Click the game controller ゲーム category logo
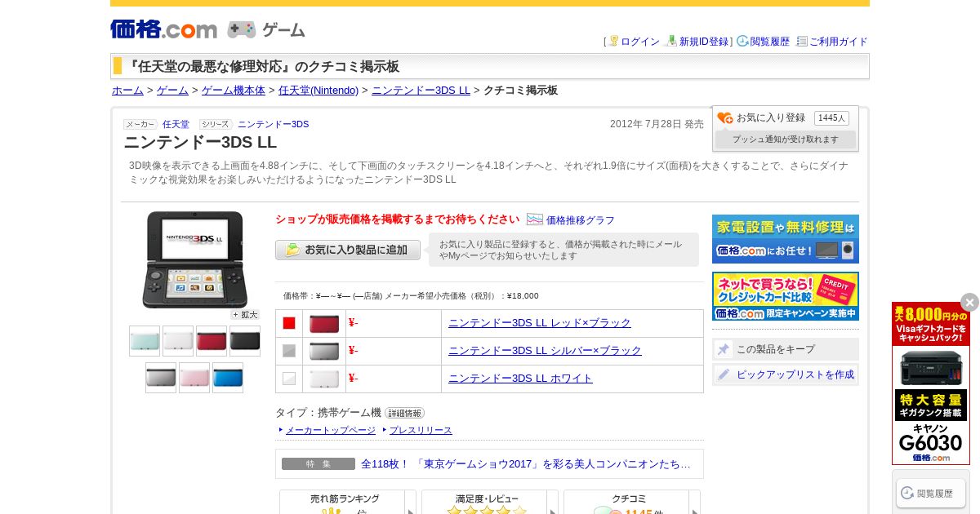The height and width of the screenshot is (514, 980). pyautogui.click(x=266, y=30)
